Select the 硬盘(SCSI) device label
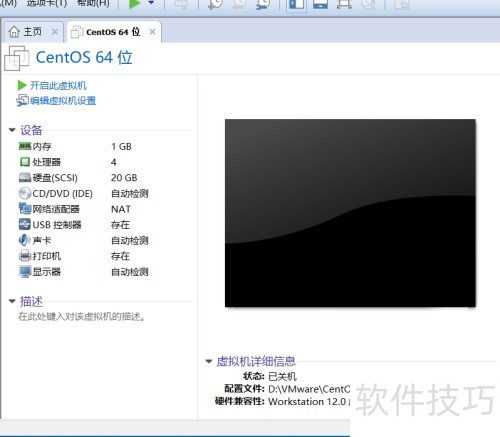 click(x=55, y=178)
